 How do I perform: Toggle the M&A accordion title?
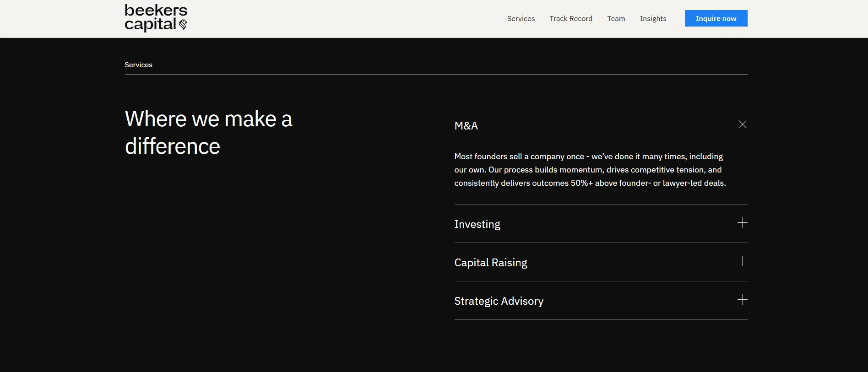click(466, 126)
